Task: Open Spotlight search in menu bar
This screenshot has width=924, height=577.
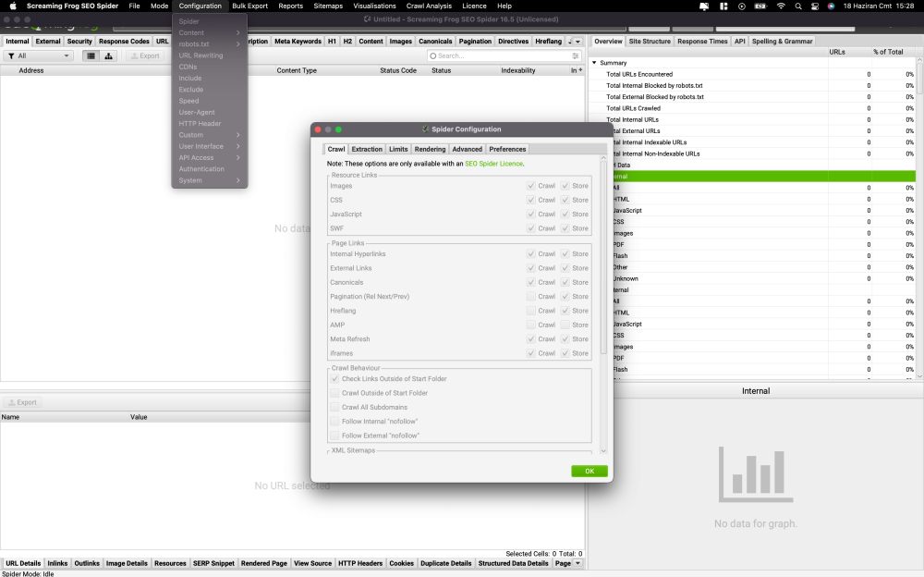Action: tap(798, 6)
